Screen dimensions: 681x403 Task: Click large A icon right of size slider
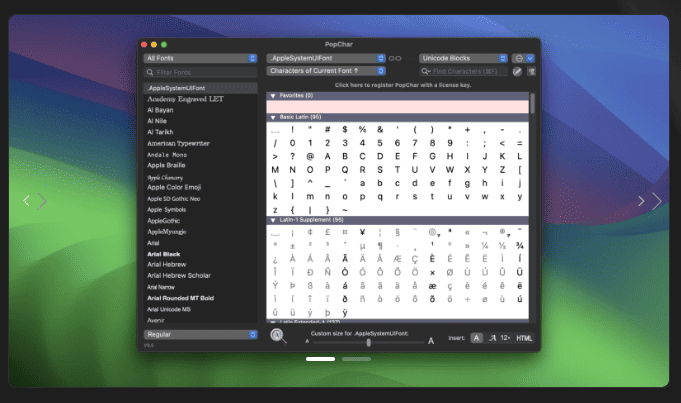click(431, 341)
